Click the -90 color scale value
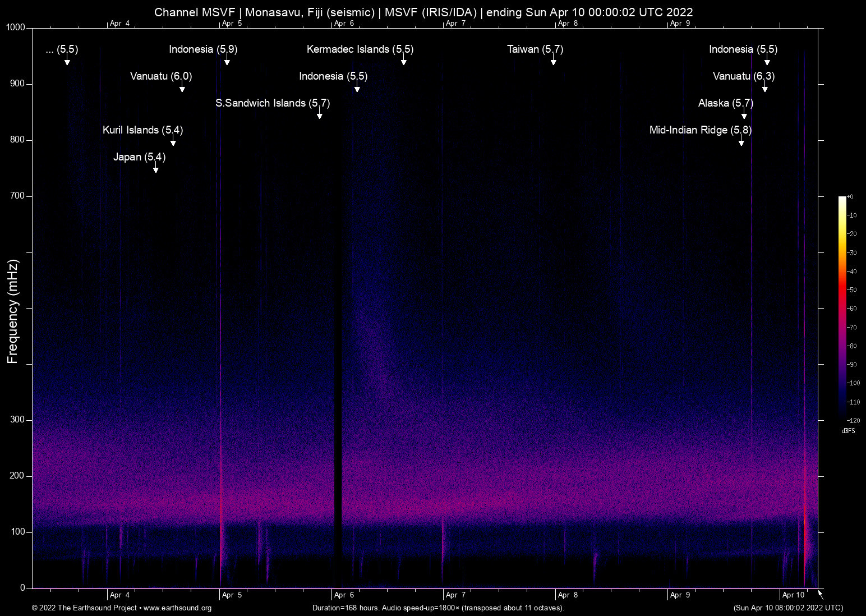The image size is (866, 616). [x=852, y=365]
